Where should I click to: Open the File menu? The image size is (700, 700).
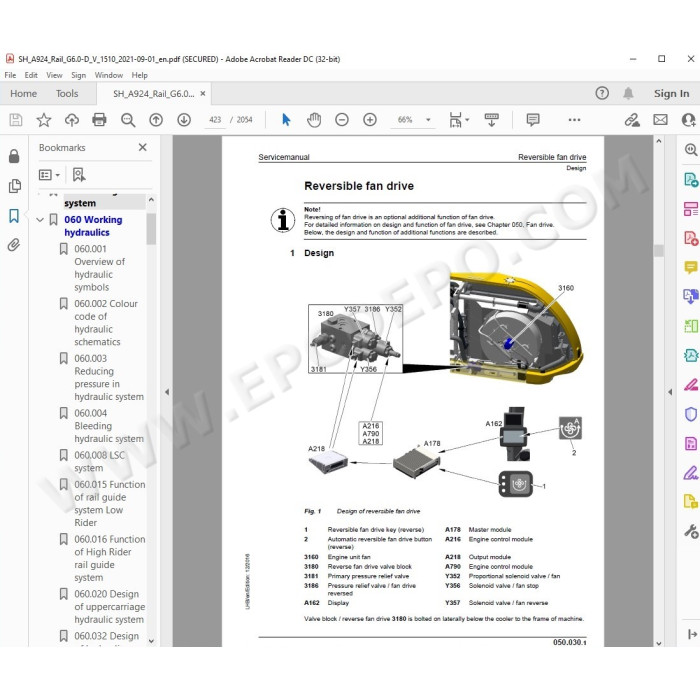pyautogui.click(x=10, y=75)
